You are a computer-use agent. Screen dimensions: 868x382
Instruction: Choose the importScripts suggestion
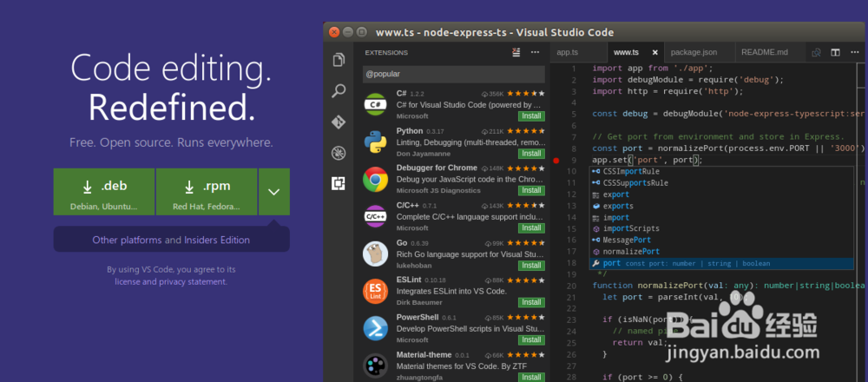pyautogui.click(x=720, y=228)
